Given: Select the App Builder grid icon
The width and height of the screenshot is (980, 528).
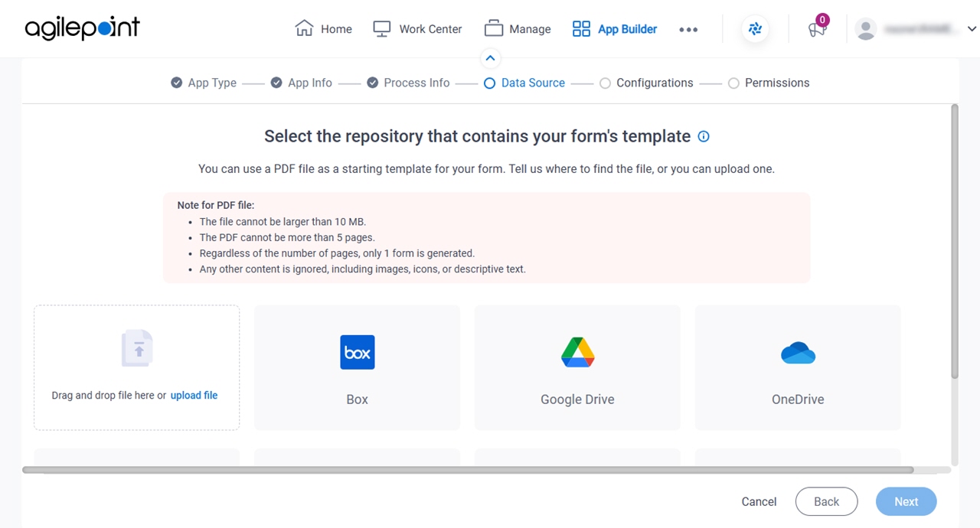Looking at the screenshot, I should pyautogui.click(x=581, y=28).
